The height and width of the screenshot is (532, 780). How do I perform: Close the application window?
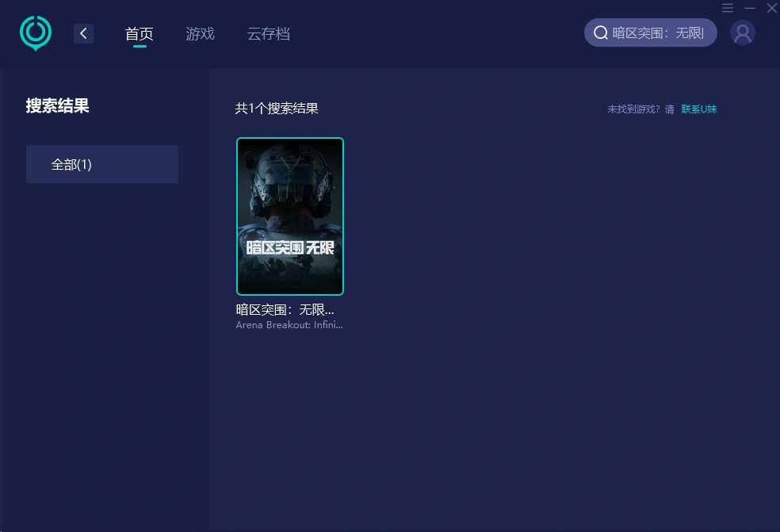click(771, 7)
